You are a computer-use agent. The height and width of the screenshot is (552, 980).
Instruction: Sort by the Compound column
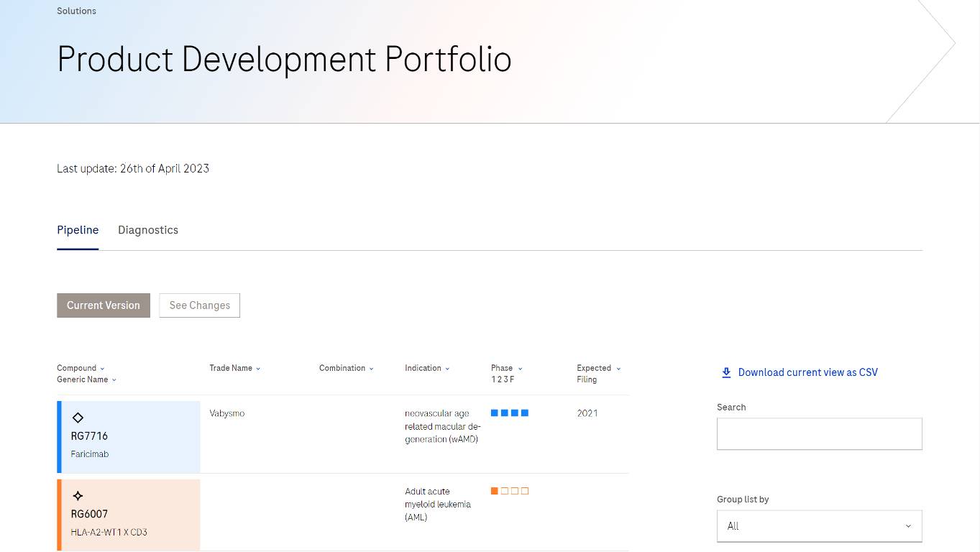click(81, 368)
